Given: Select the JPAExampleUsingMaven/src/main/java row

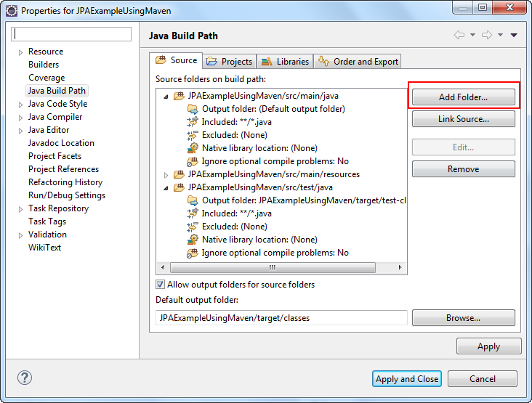Looking at the screenshot, I should point(263,96).
